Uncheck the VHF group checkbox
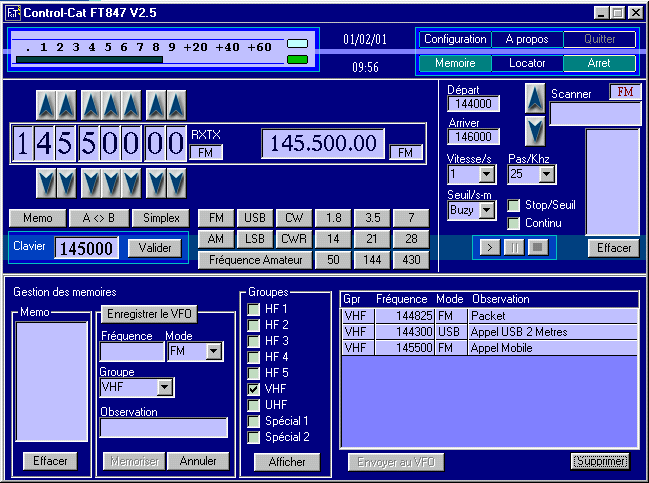 tap(253, 389)
